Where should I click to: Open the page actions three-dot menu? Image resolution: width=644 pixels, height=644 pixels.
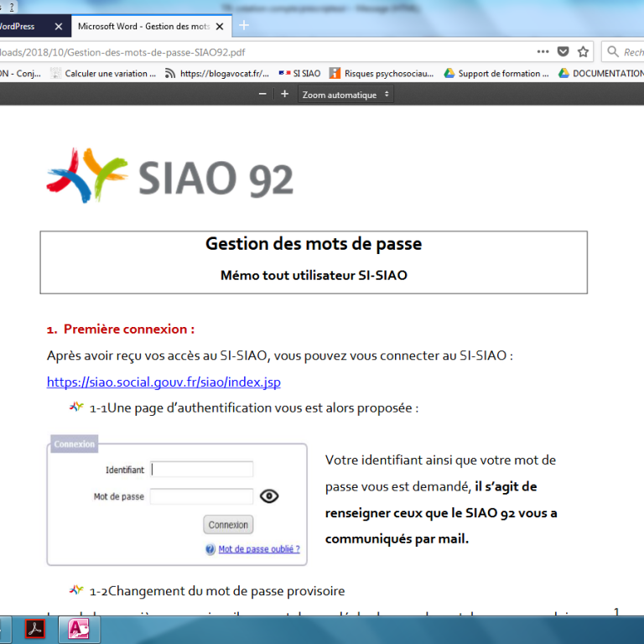tap(543, 51)
